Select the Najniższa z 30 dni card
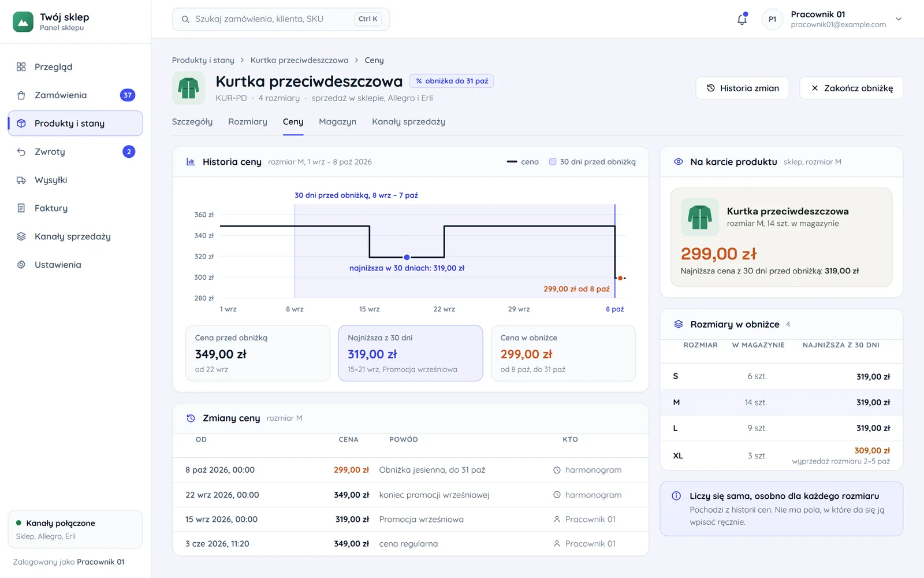The width and height of the screenshot is (924, 578). pyautogui.click(x=411, y=353)
